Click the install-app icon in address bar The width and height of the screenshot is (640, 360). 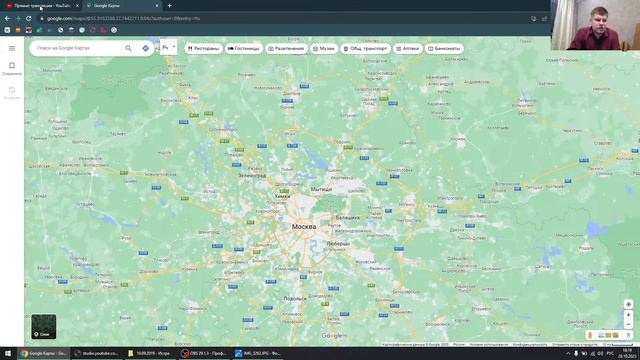click(x=533, y=18)
